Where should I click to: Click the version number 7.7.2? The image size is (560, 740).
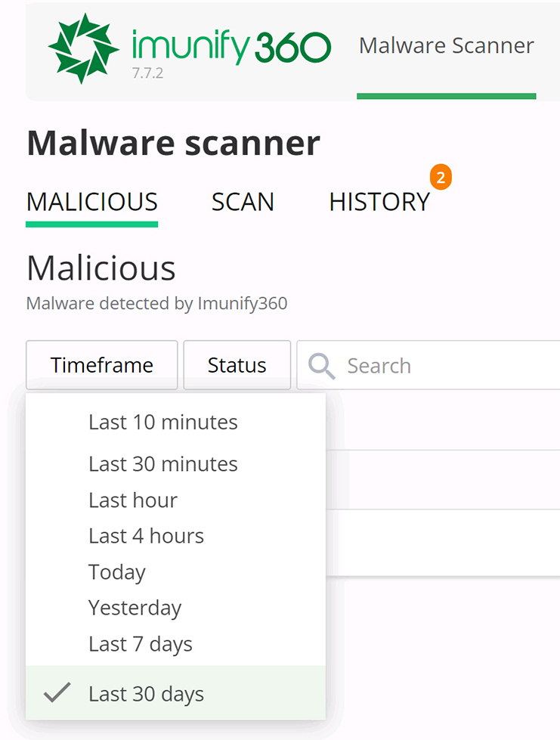coord(147,73)
